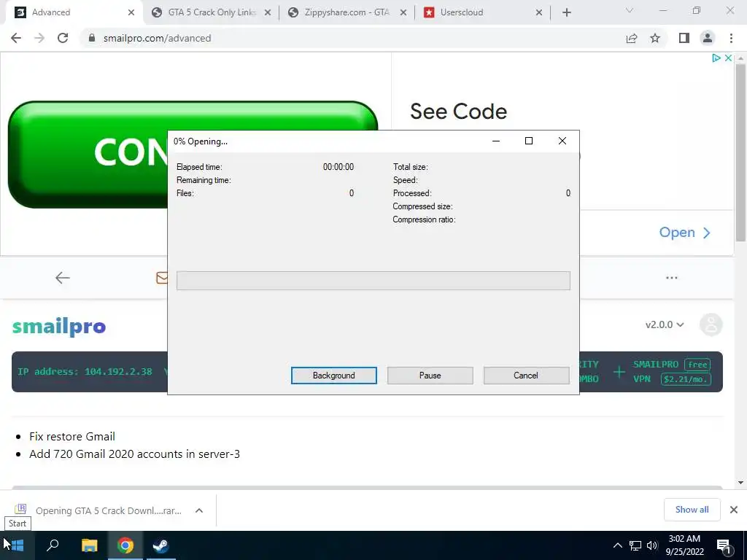Open the notification center icon
Screen dimensions: 747x560
coord(724,545)
